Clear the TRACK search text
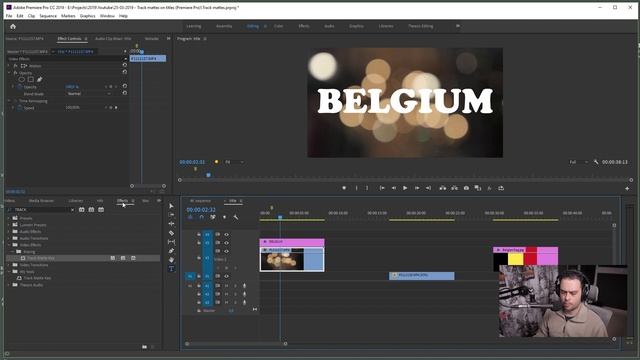Viewport: 640px width, 360px height. [x=72, y=210]
